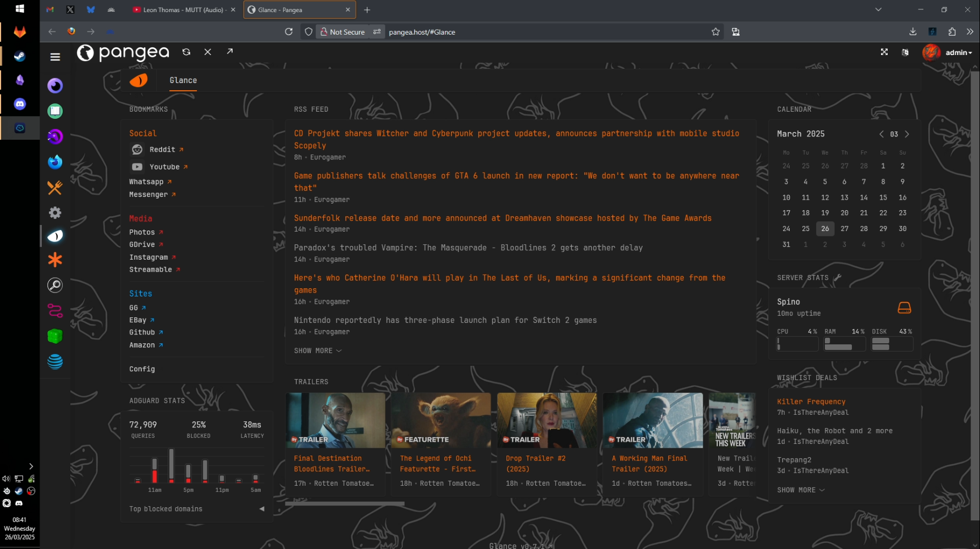Click the admin avatar picture
Image resolution: width=980 pixels, height=549 pixels.
click(x=931, y=52)
